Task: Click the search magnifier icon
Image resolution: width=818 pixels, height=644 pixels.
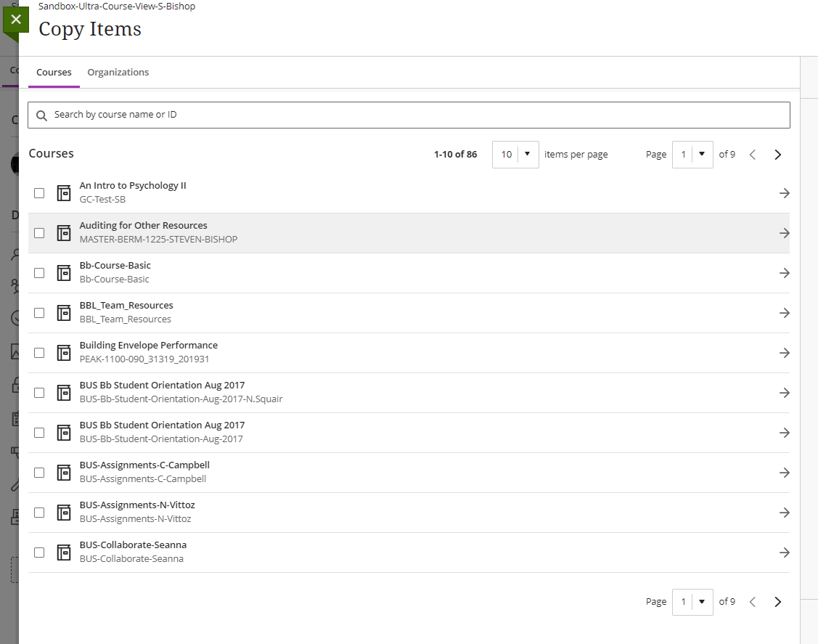Action: [41, 115]
